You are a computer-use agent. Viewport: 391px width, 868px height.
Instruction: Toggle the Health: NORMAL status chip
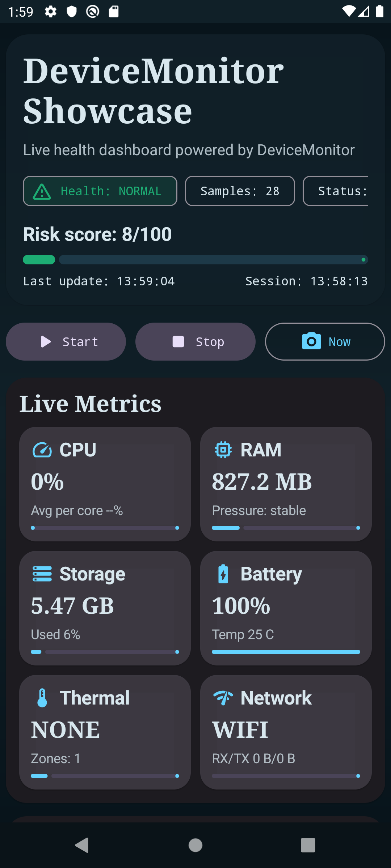click(100, 191)
